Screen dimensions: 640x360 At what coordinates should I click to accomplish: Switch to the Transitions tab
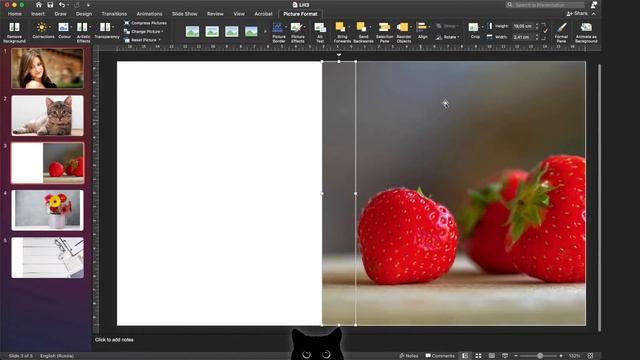(114, 14)
